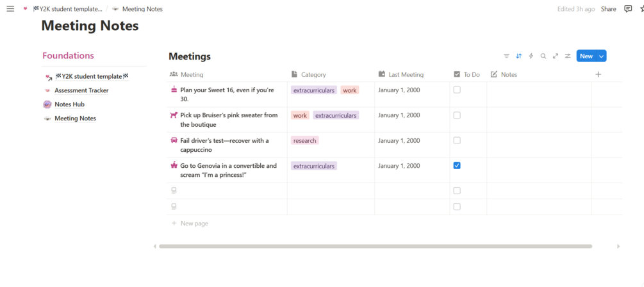
Task: Open automations lightning bolt icon
Action: click(x=531, y=56)
